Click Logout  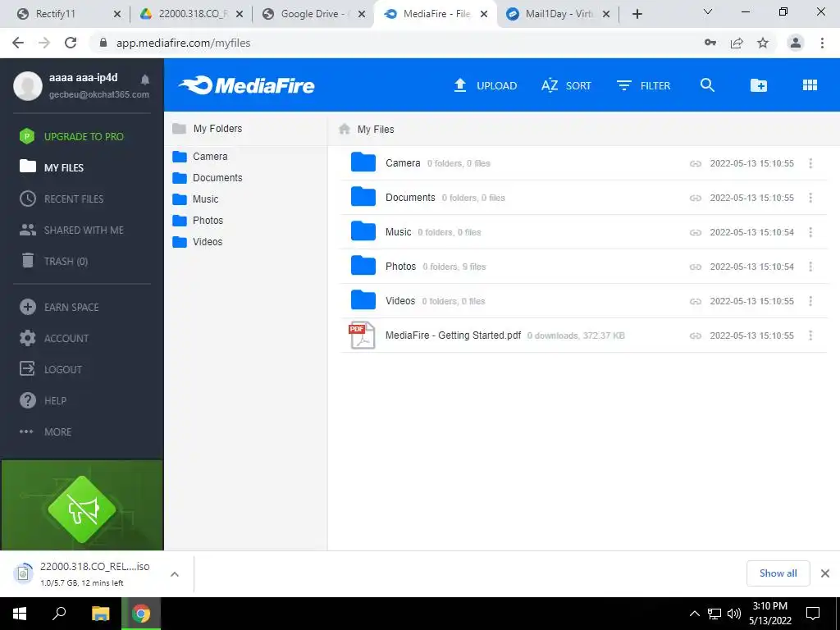tap(51, 369)
